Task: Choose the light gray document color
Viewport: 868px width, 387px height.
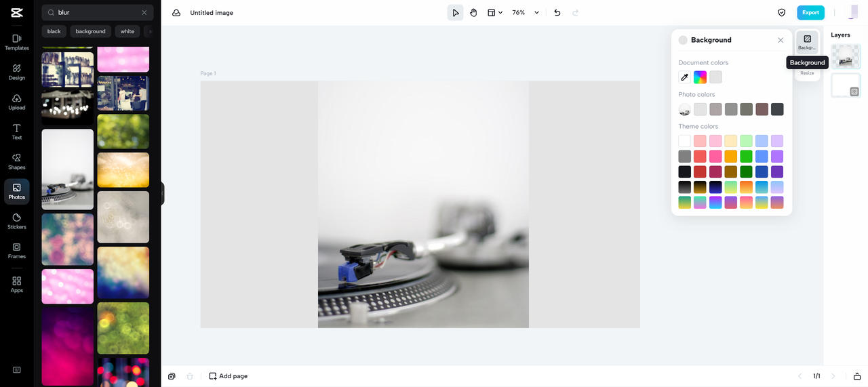Action: (x=716, y=77)
